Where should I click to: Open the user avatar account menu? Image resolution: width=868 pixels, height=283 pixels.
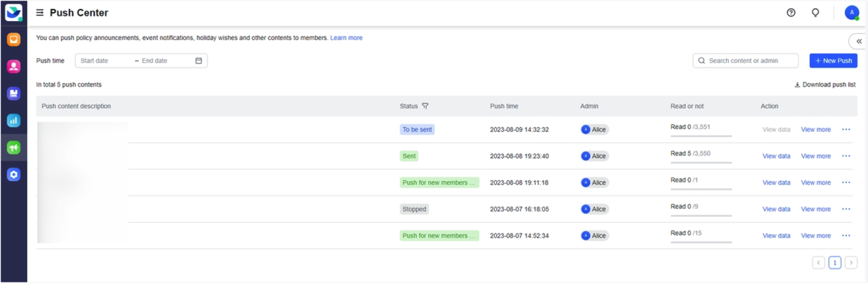point(852,13)
